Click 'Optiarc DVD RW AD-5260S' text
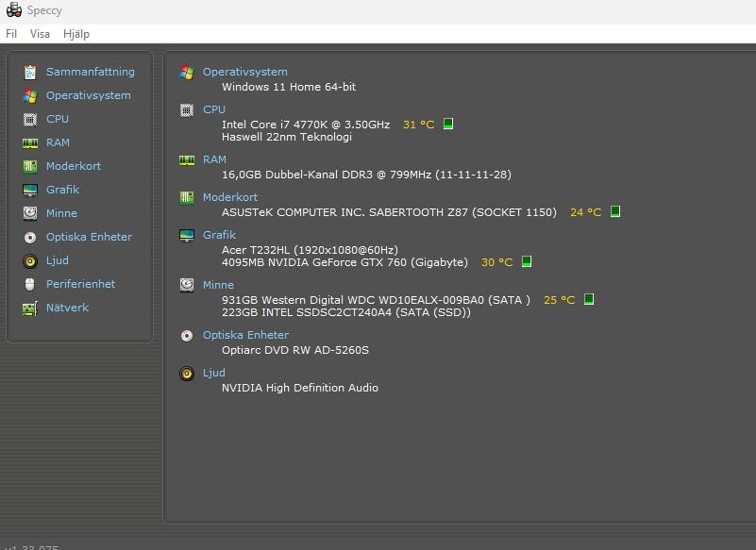 295,350
